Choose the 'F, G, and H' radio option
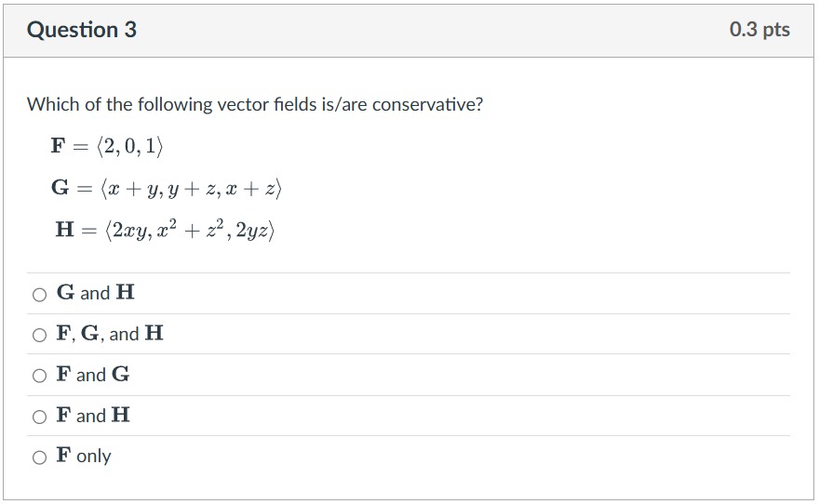 [x=39, y=335]
